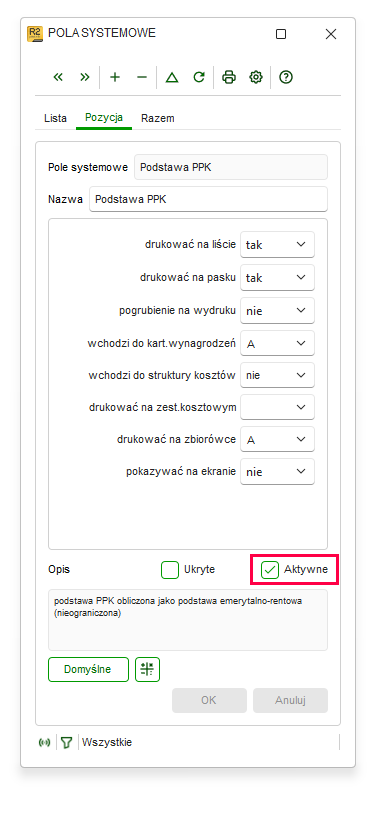383x819 pixels.
Task: Click the triangle edit icon in toolbar
Action: (172, 77)
